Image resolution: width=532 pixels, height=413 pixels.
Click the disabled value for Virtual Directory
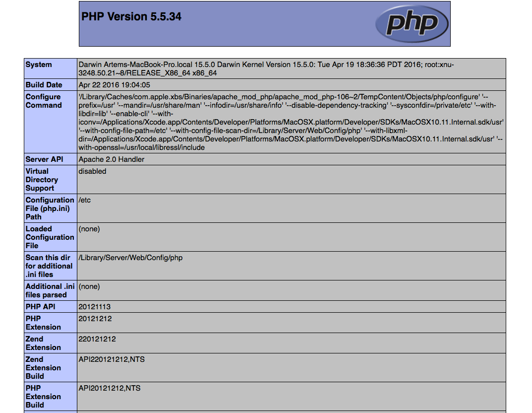pos(92,171)
